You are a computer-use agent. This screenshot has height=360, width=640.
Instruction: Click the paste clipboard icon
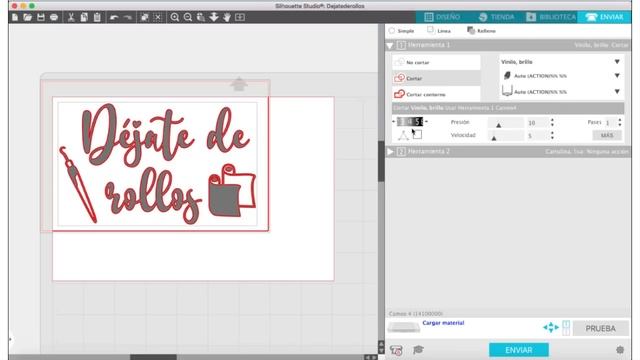(97, 17)
